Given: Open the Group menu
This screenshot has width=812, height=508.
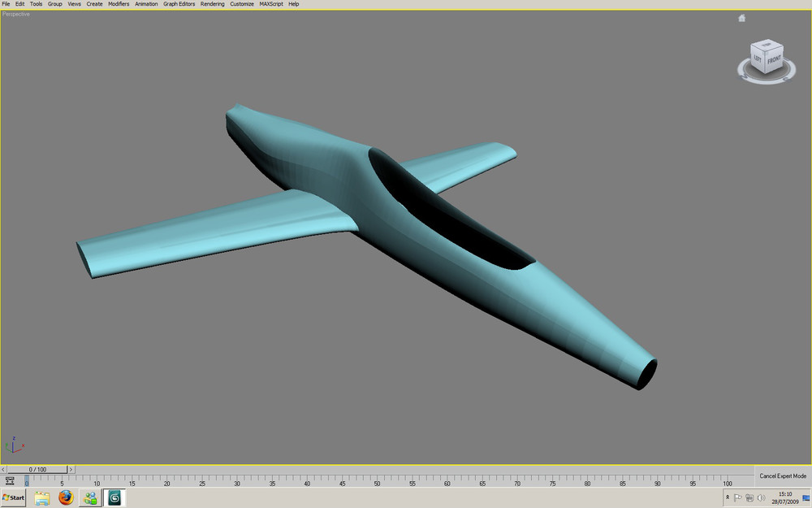Looking at the screenshot, I should 55,3.
